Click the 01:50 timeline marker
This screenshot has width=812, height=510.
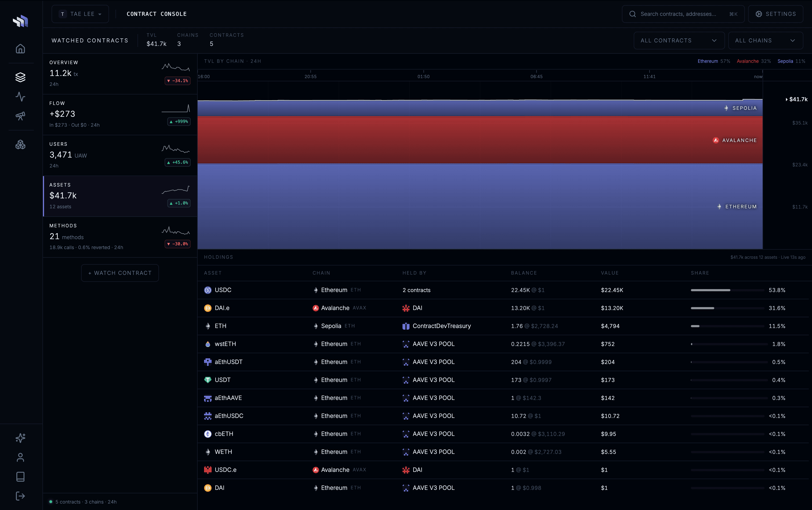tap(423, 76)
